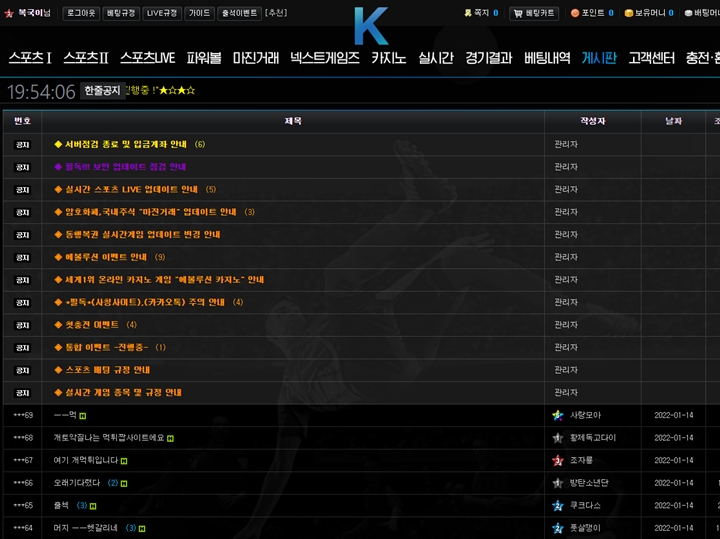This screenshot has width=720, height=539.
Task: Open the 넥스트게임즈 menu
Action: point(325,58)
